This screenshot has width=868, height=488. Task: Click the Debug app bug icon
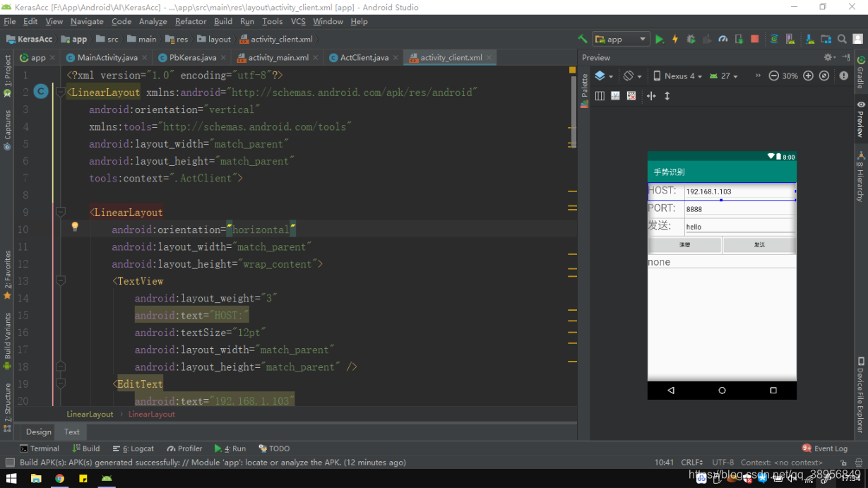(691, 39)
